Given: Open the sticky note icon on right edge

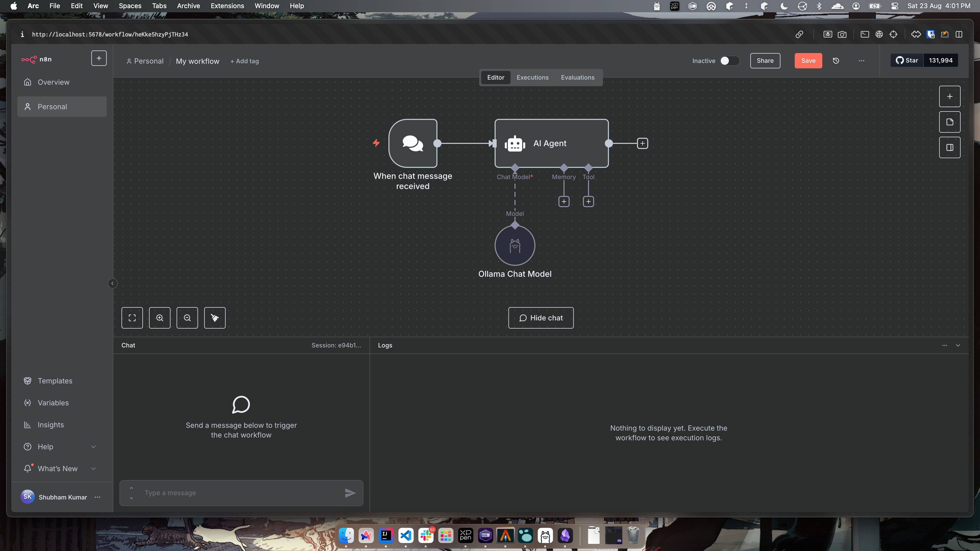Looking at the screenshot, I should point(950,122).
